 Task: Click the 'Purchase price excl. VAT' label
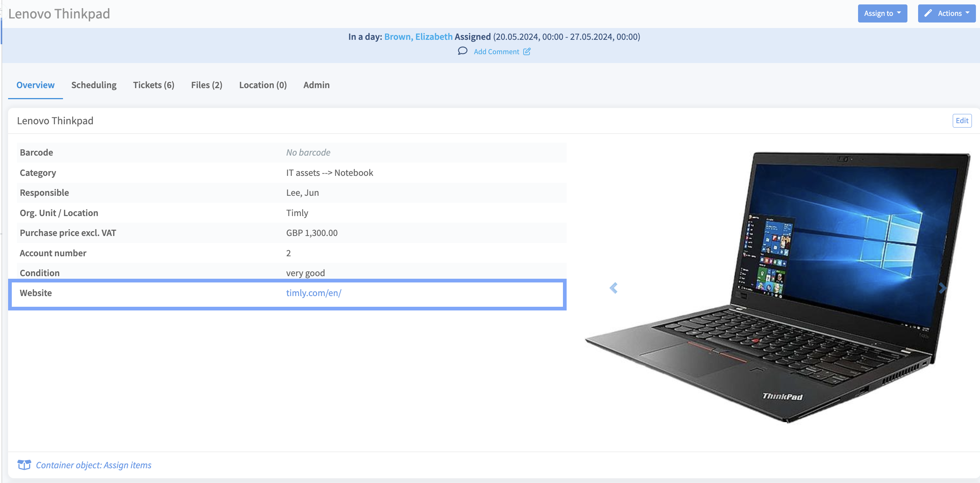coord(68,233)
